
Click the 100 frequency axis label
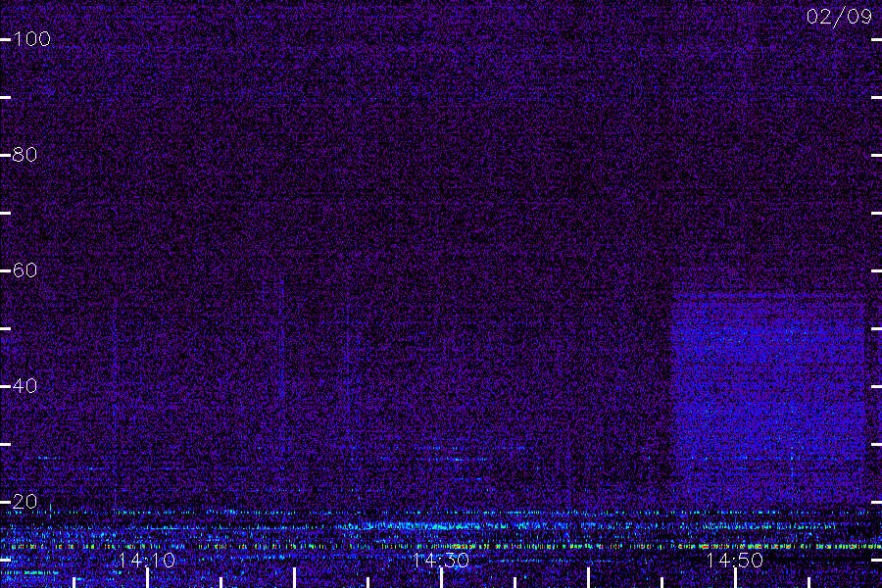point(32,39)
